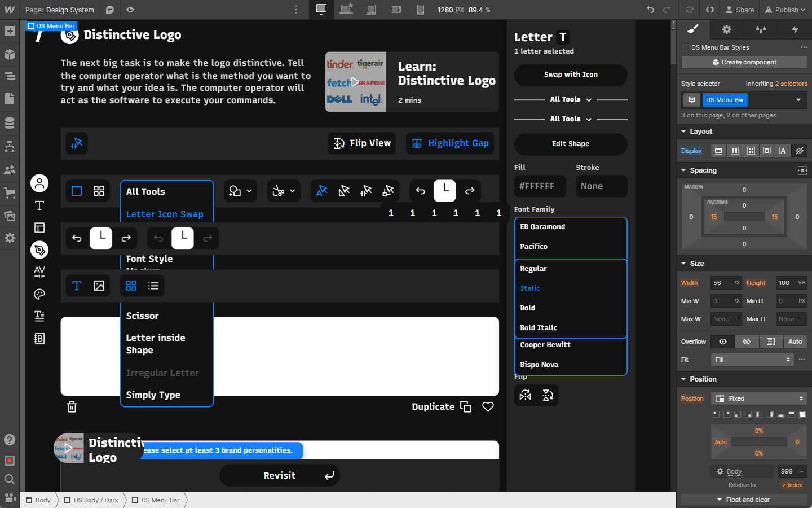Click the Duplicate button
The width and height of the screenshot is (812, 508).
point(442,407)
